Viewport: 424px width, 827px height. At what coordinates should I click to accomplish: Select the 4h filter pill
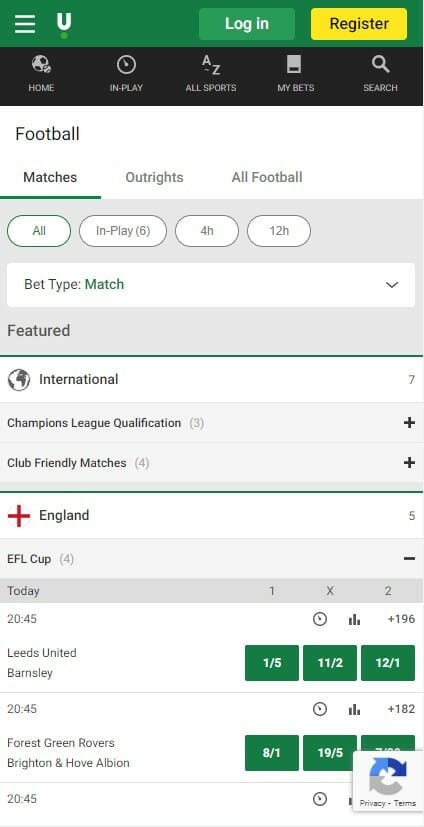(207, 231)
